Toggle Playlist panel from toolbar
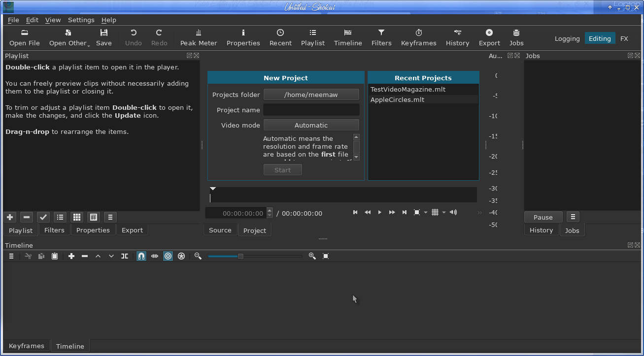 313,37
